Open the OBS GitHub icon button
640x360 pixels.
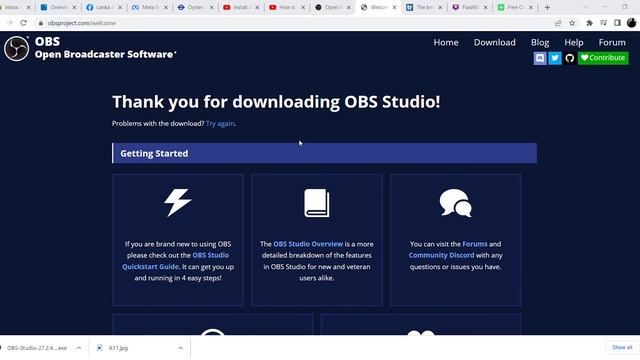[570, 58]
